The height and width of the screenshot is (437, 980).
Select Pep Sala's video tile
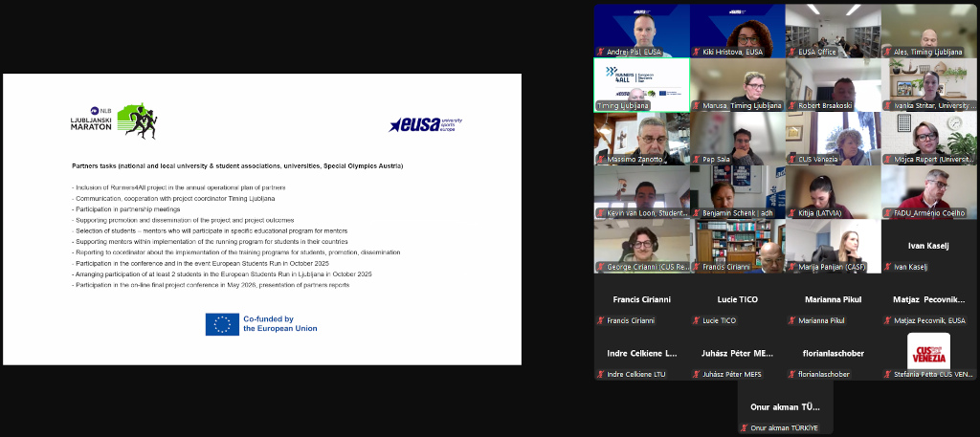click(x=738, y=139)
